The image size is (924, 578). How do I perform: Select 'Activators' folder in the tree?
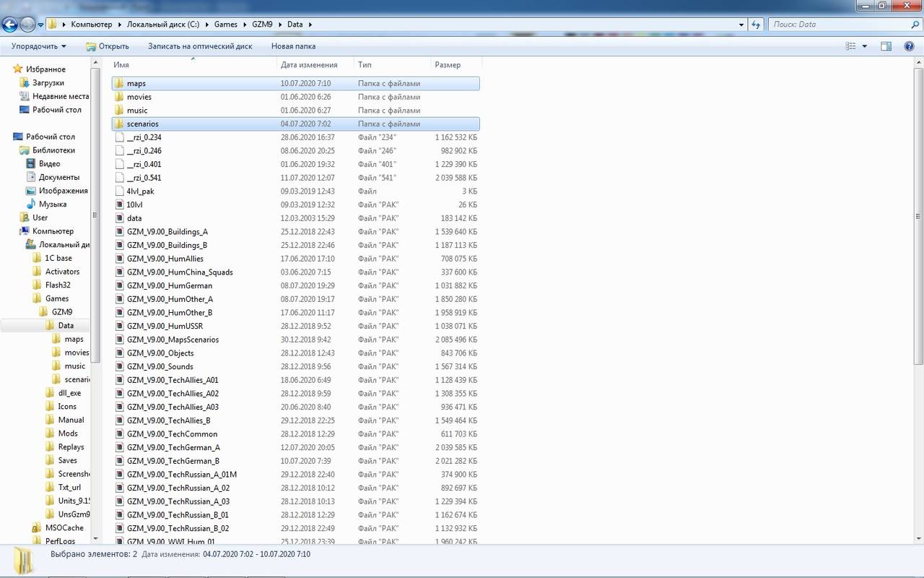(x=63, y=272)
